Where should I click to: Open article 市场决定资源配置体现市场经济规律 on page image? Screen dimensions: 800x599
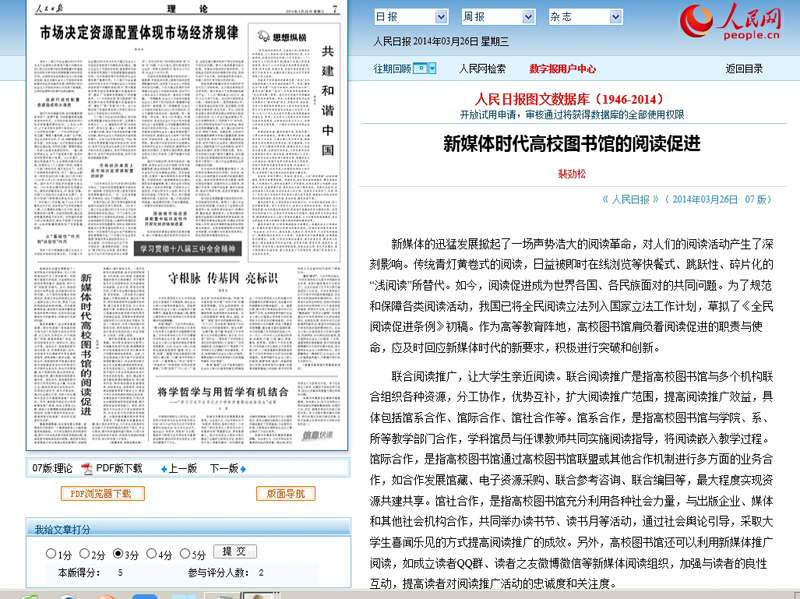tap(139, 33)
